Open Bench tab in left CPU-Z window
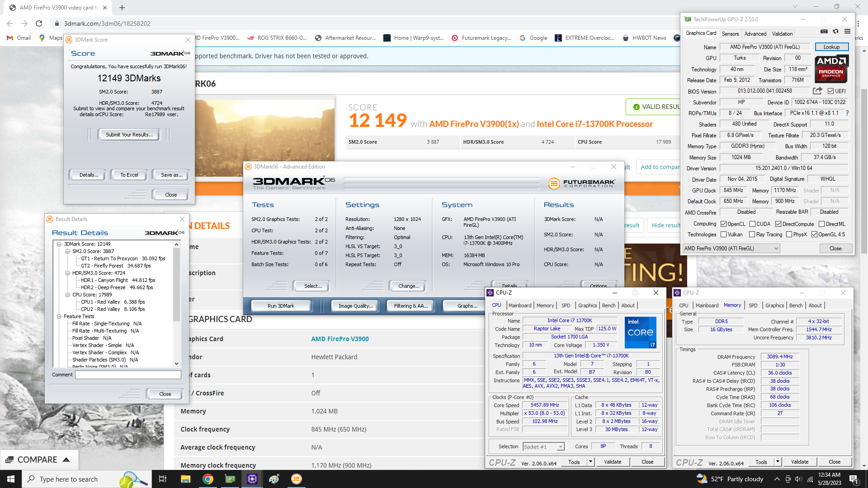This screenshot has width=868, height=488. click(x=609, y=305)
